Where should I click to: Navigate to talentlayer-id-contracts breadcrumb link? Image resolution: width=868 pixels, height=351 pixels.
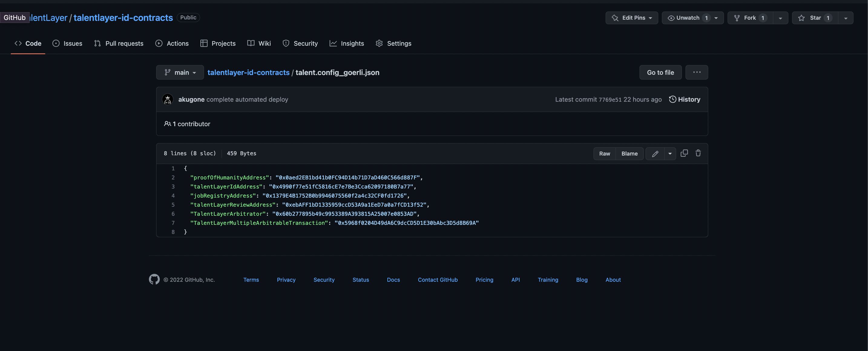(248, 72)
